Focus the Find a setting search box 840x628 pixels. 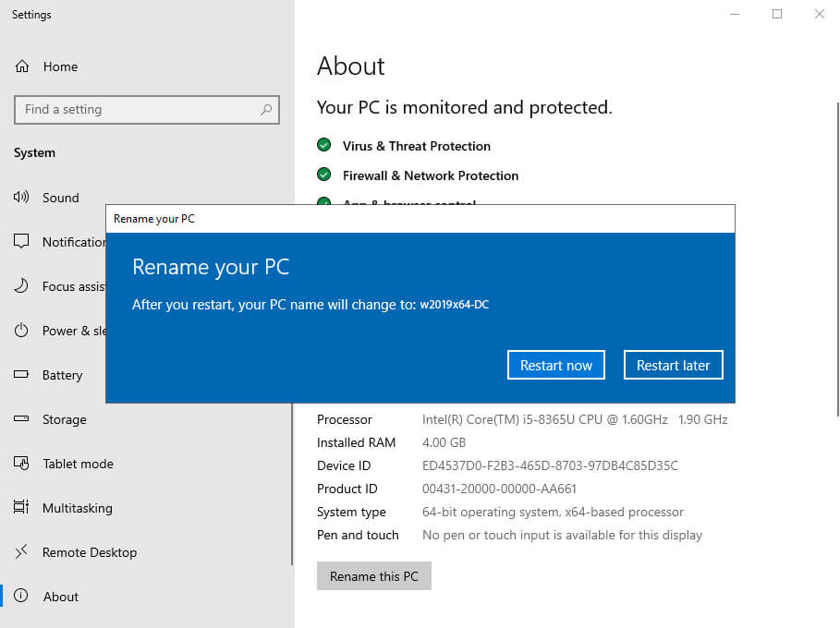[x=147, y=110]
